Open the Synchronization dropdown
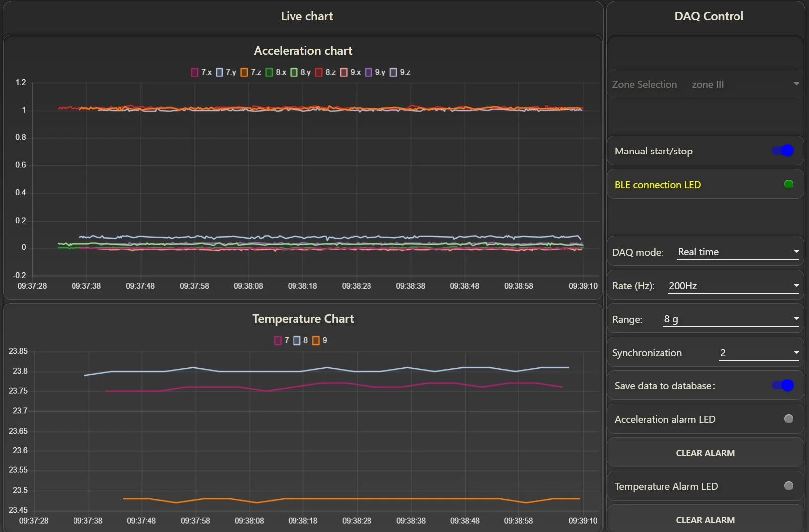Viewport: 809px width, 532px height. click(x=759, y=353)
